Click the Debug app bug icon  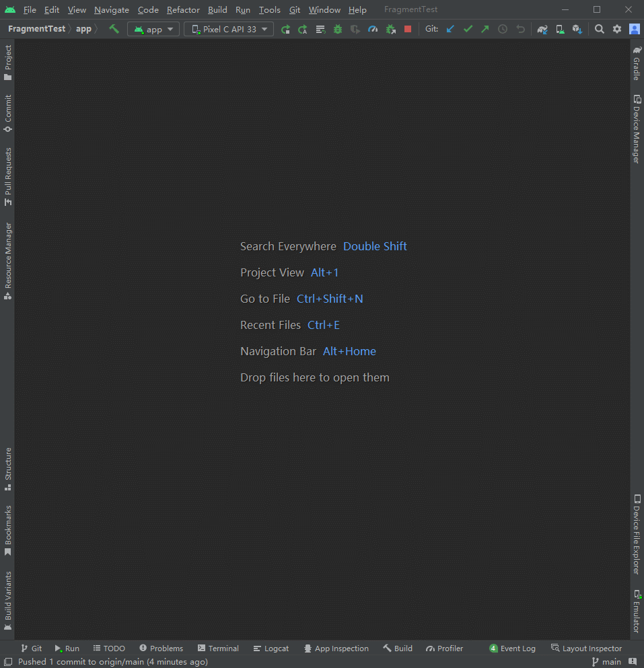338,29
